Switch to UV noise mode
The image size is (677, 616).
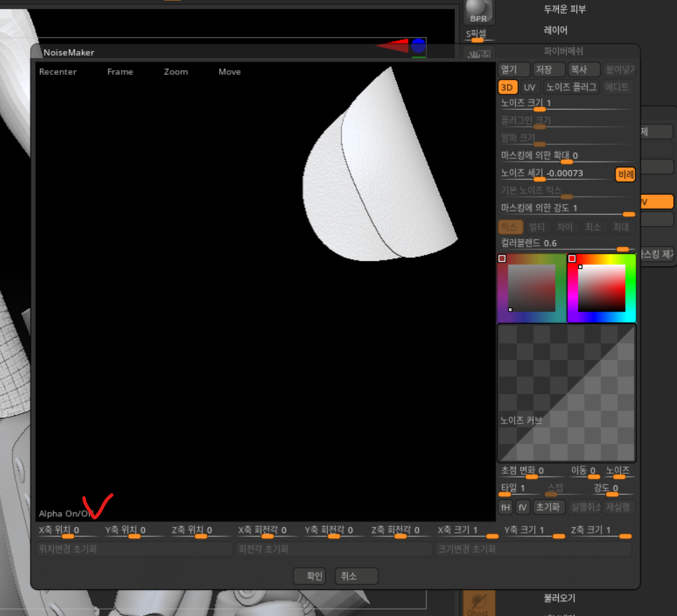coord(529,87)
